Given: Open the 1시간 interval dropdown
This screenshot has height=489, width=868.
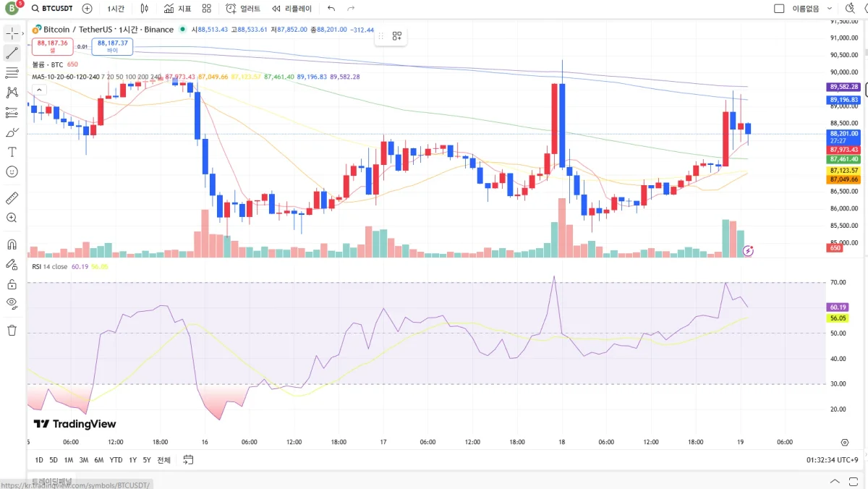Looking at the screenshot, I should click(115, 9).
